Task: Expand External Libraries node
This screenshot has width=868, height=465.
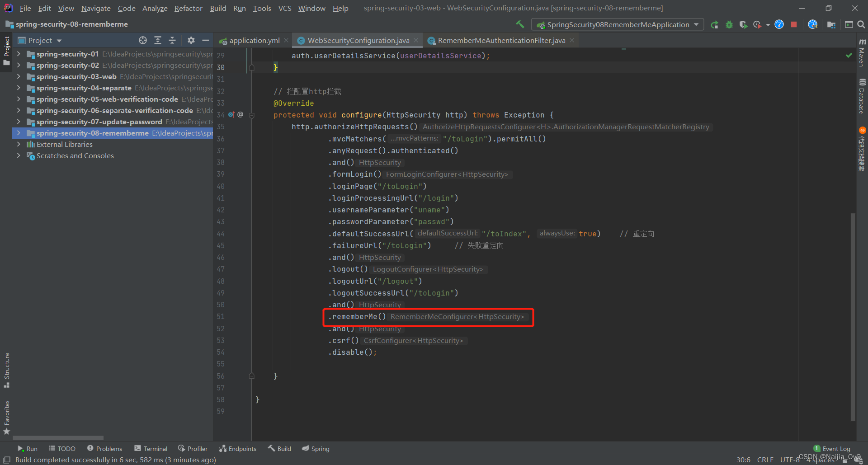Action: [19, 144]
